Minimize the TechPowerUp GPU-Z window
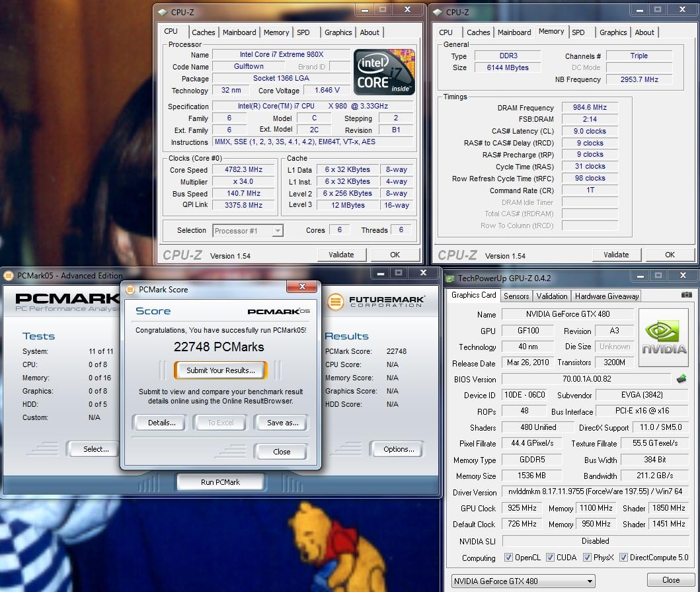The height and width of the screenshot is (592, 700). point(640,276)
